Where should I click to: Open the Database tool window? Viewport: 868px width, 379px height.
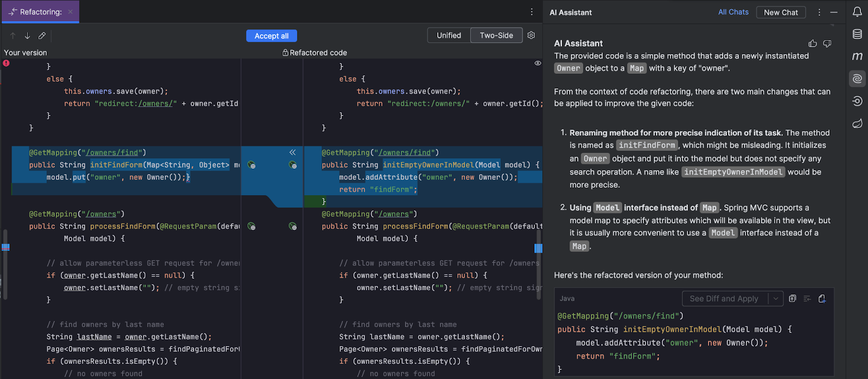click(x=857, y=34)
